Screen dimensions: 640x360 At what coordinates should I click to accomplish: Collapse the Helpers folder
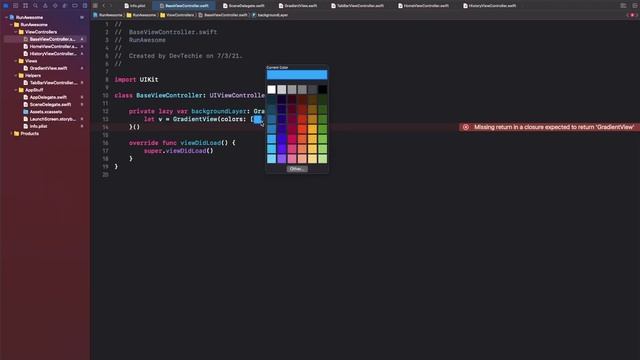(16, 76)
